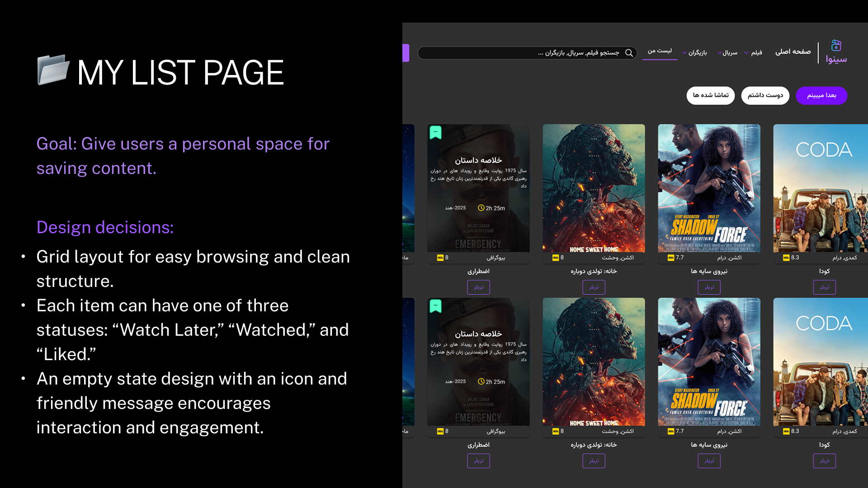
Task: Click IMDb rating badge on top Coda card
Action: pyautogui.click(x=787, y=258)
